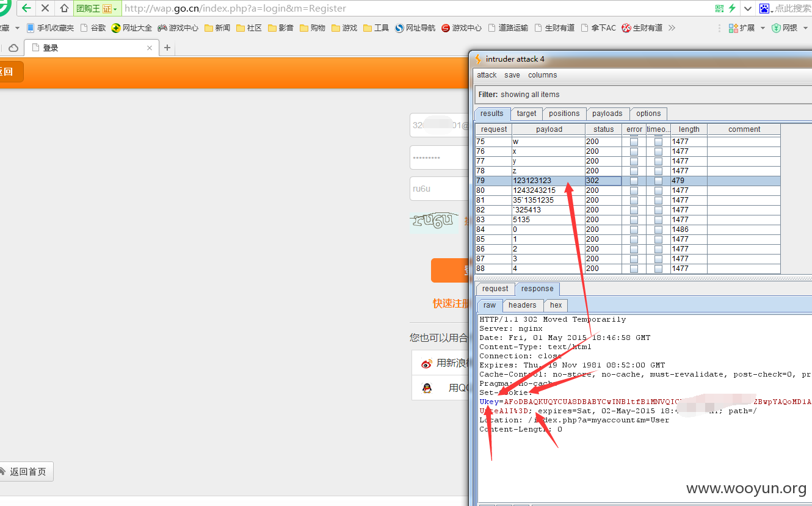Image resolution: width=812 pixels, height=506 pixels.
Task: Open the save menu in intruder window
Action: click(x=512, y=75)
